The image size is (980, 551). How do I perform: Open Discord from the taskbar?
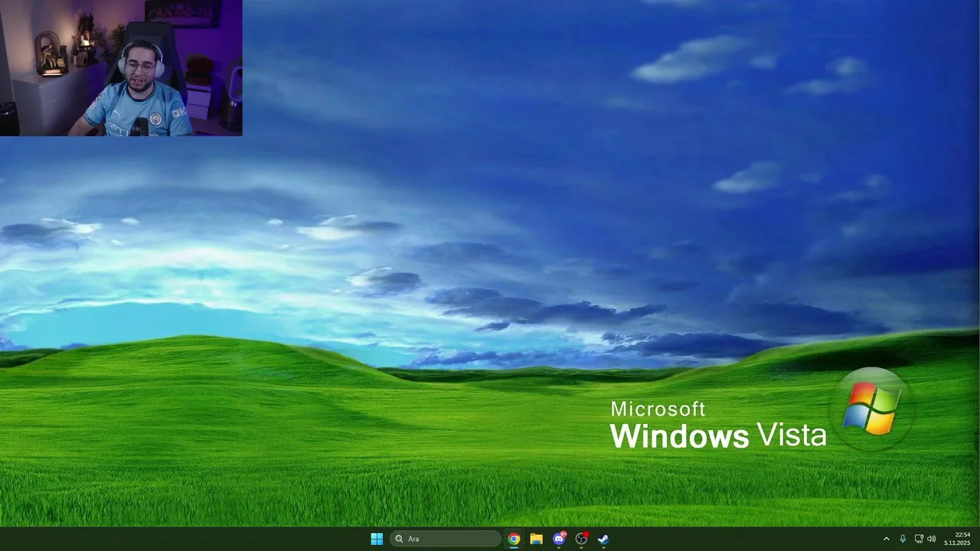coord(559,539)
